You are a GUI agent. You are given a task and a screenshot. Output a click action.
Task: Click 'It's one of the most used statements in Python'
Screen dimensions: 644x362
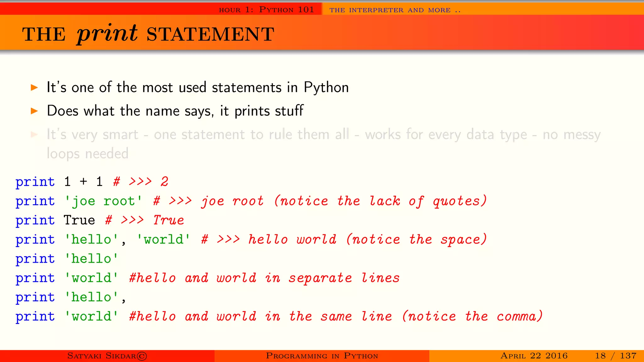tap(198, 87)
